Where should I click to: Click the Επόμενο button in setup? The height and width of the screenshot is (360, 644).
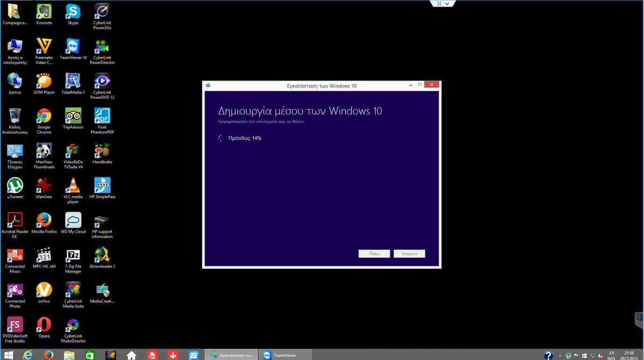pos(409,253)
